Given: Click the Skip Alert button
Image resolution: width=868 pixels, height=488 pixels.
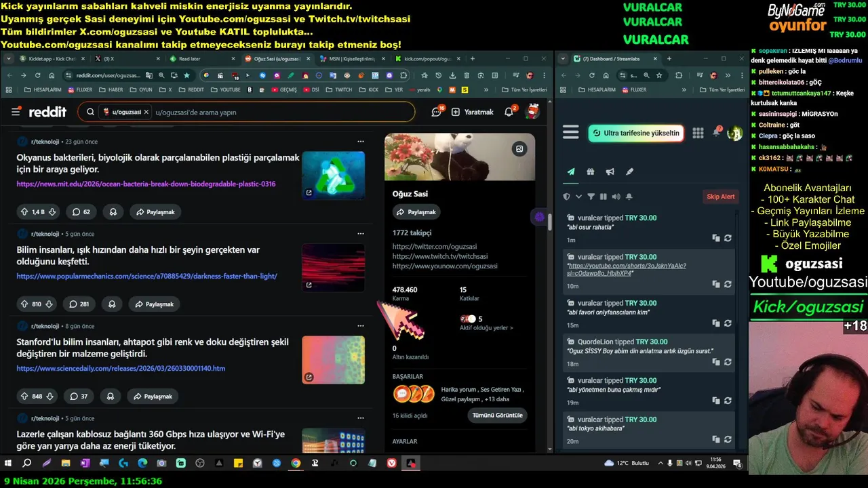Looking at the screenshot, I should click(720, 197).
